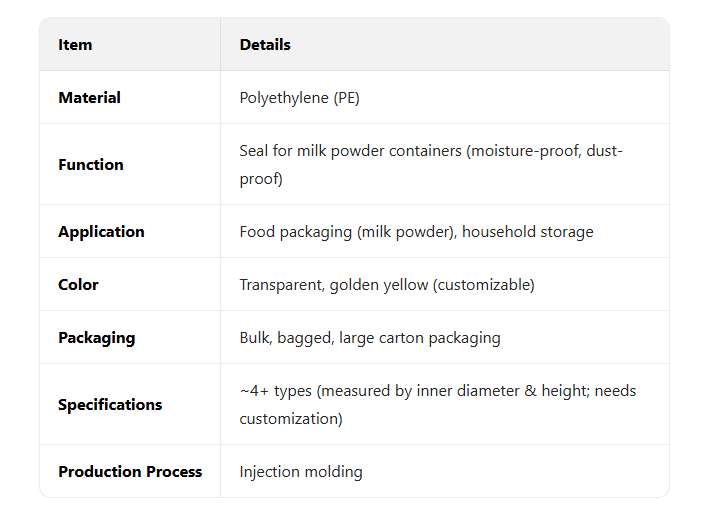The height and width of the screenshot is (510, 706).
Task: Select the Production Process row label
Action: [x=130, y=471]
